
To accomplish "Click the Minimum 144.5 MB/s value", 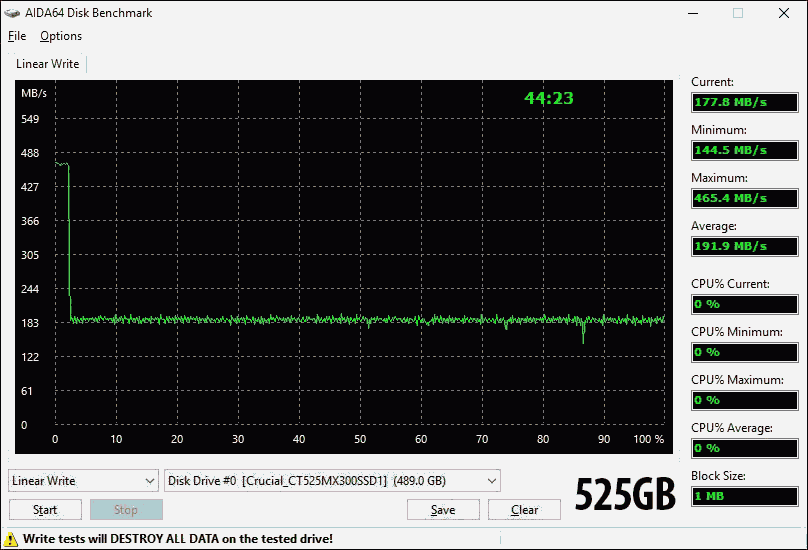I will (x=745, y=150).
